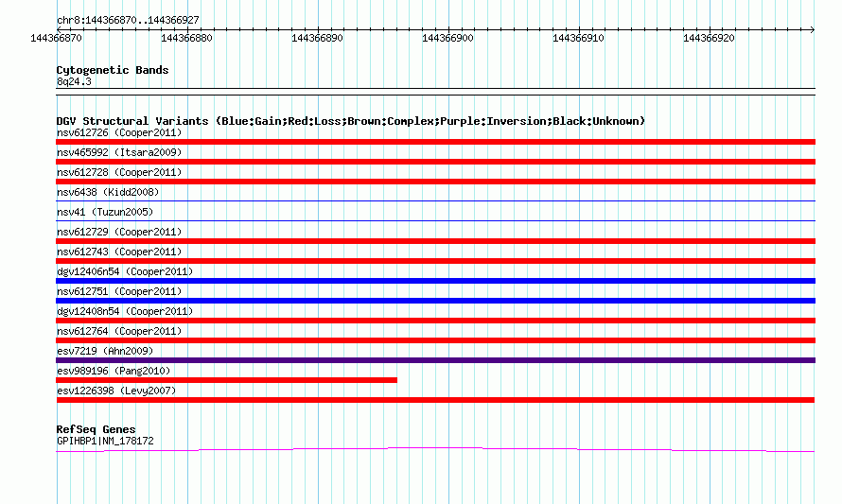This screenshot has height=504, width=842.
Task: Click ruler position 144366870
Action: (x=57, y=38)
